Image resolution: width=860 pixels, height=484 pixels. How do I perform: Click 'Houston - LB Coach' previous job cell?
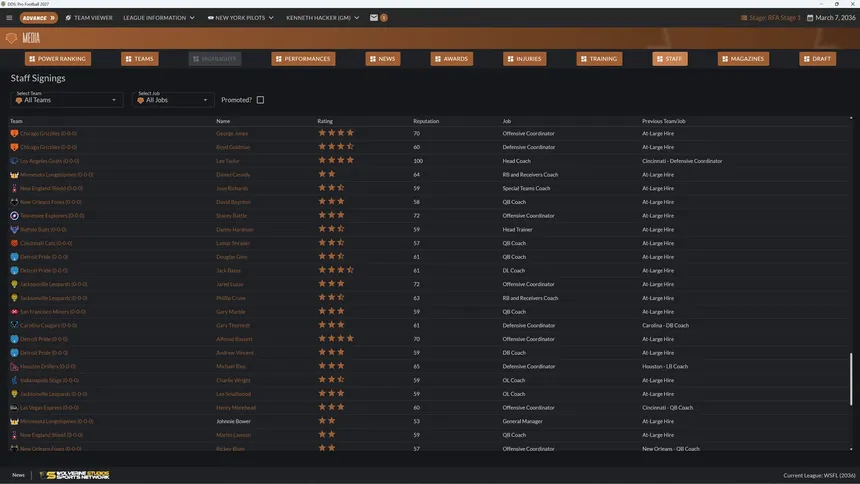665,367
